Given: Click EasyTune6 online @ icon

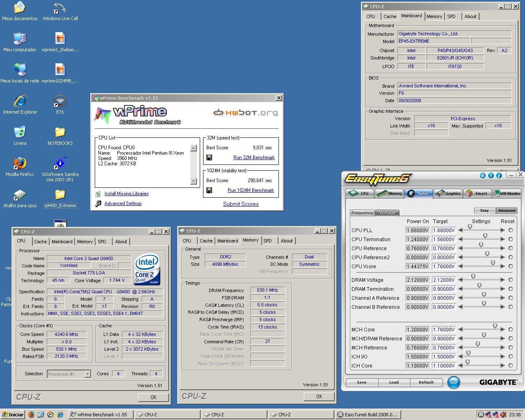Looking at the screenshot, I should point(483,176).
